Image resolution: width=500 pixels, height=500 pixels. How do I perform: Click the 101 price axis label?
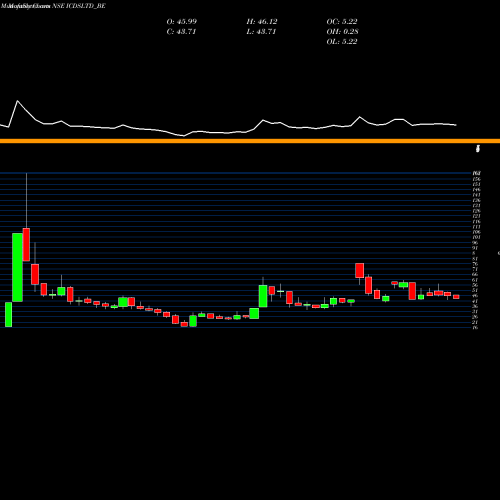pyautogui.click(x=476, y=237)
